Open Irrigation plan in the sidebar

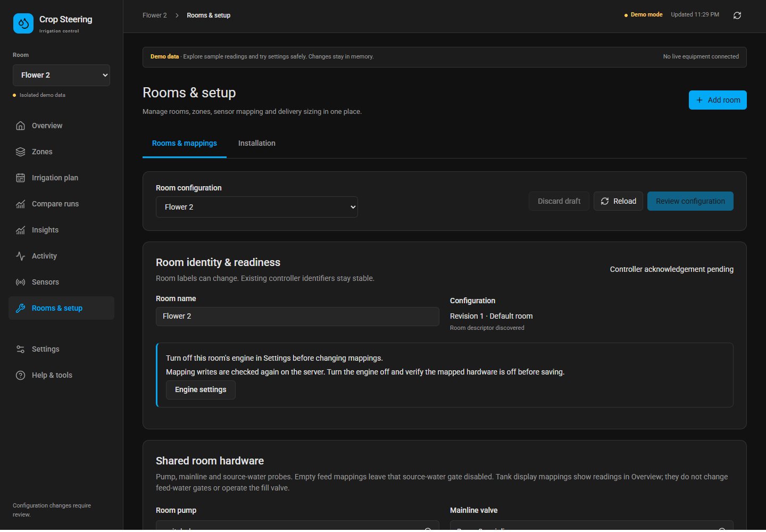point(61,178)
